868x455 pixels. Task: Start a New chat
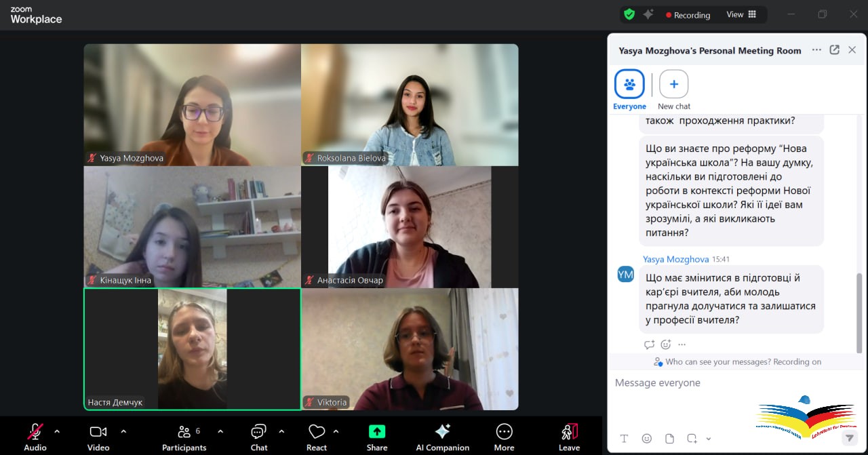(673, 85)
